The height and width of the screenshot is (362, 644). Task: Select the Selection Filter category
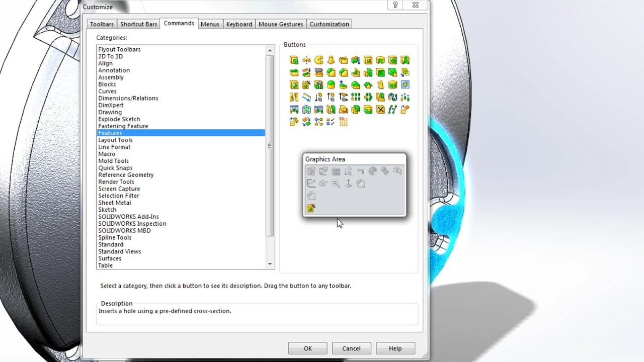pos(119,196)
